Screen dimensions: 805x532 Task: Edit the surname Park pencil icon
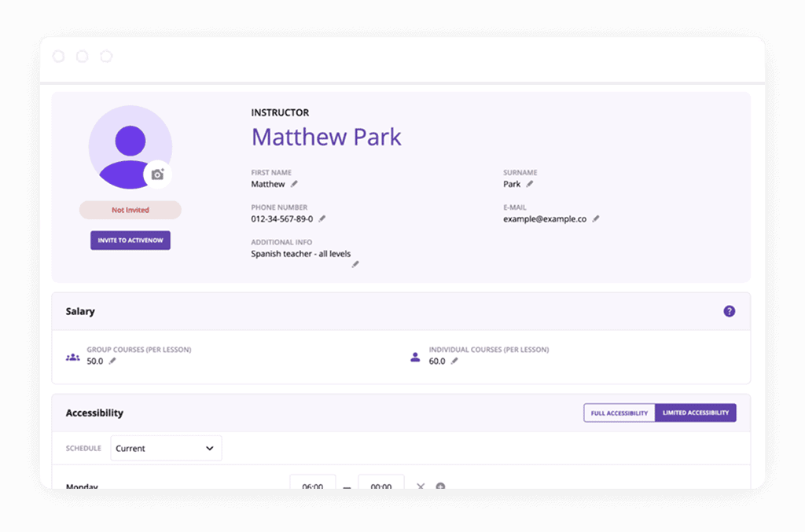point(530,184)
